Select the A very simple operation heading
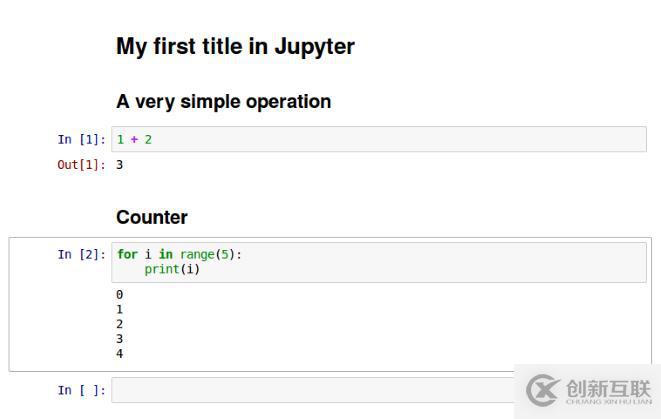This screenshot has width=661, height=419. click(x=223, y=101)
